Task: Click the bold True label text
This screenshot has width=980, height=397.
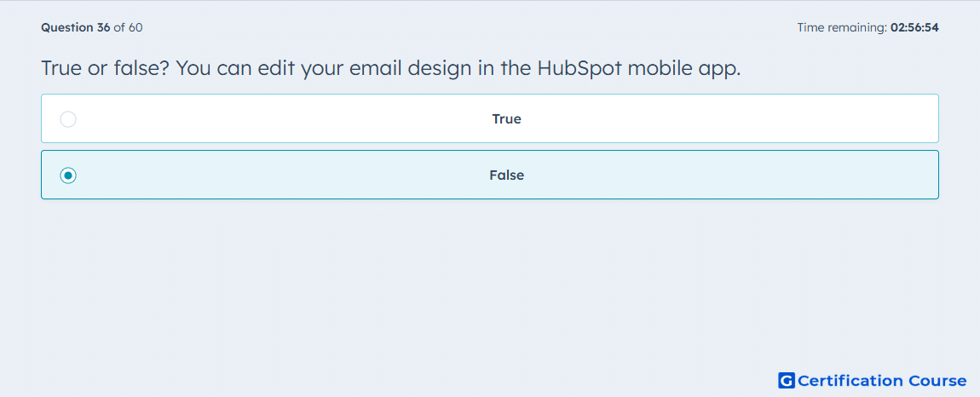Action: [x=507, y=118]
